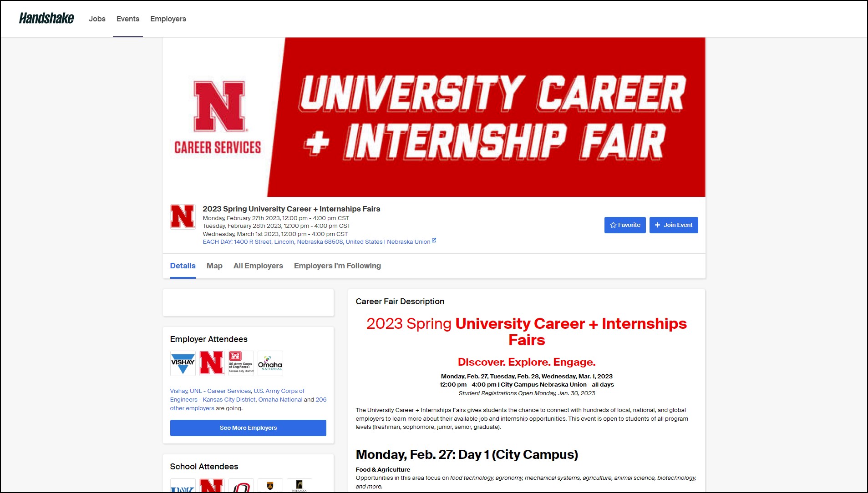
Task: Click the UNL Career Services logo in Employer Attendees
Action: [212, 363]
